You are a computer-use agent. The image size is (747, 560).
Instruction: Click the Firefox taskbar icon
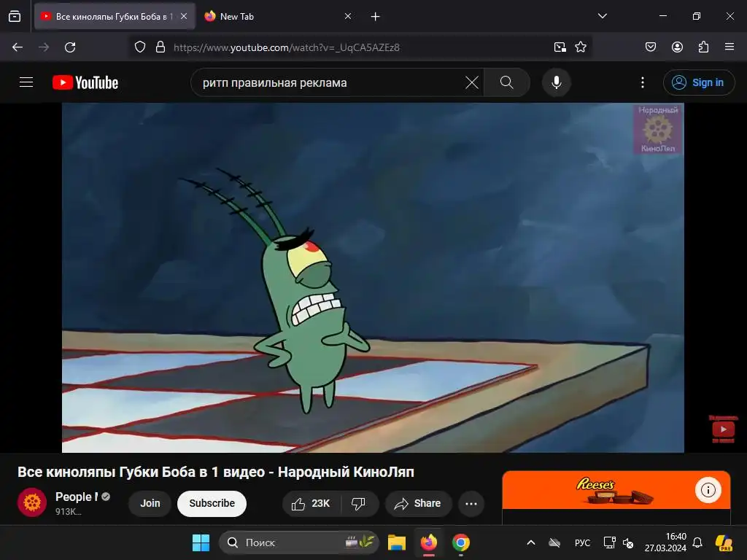429,542
